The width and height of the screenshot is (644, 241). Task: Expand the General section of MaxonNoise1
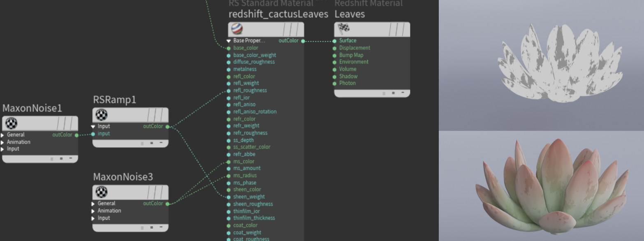pyautogui.click(x=3, y=135)
